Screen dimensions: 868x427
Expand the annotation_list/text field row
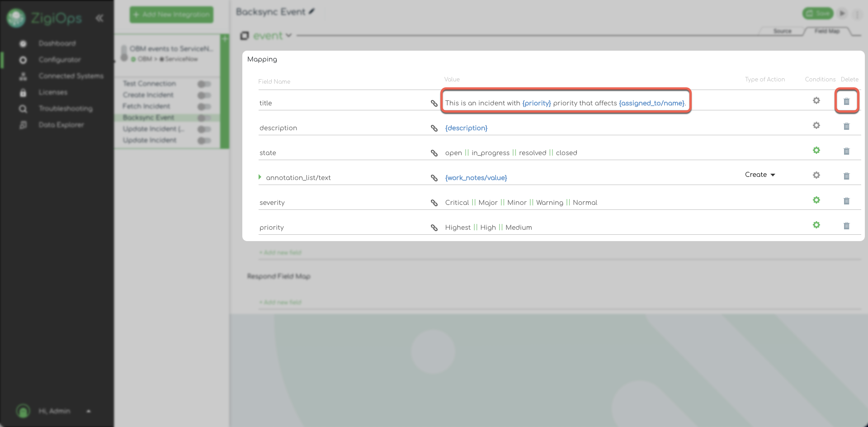pos(260,177)
